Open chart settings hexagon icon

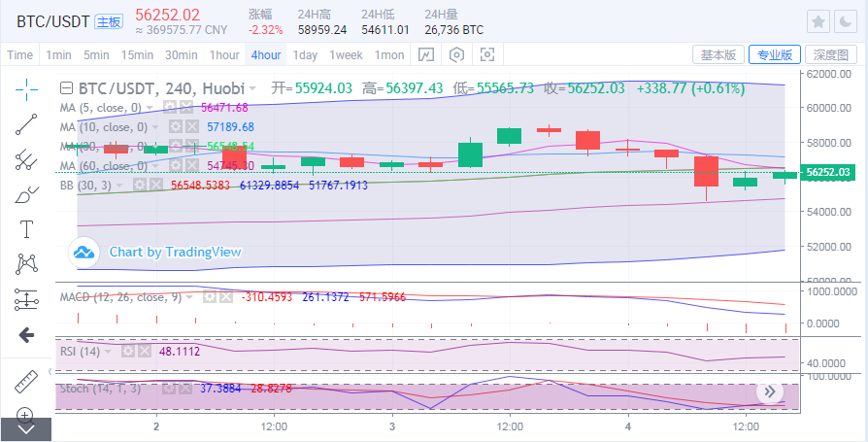[456, 54]
